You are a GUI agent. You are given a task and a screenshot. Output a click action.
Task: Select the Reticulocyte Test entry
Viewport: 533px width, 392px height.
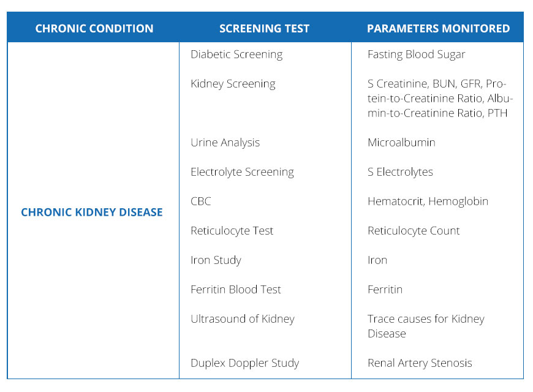point(232,230)
